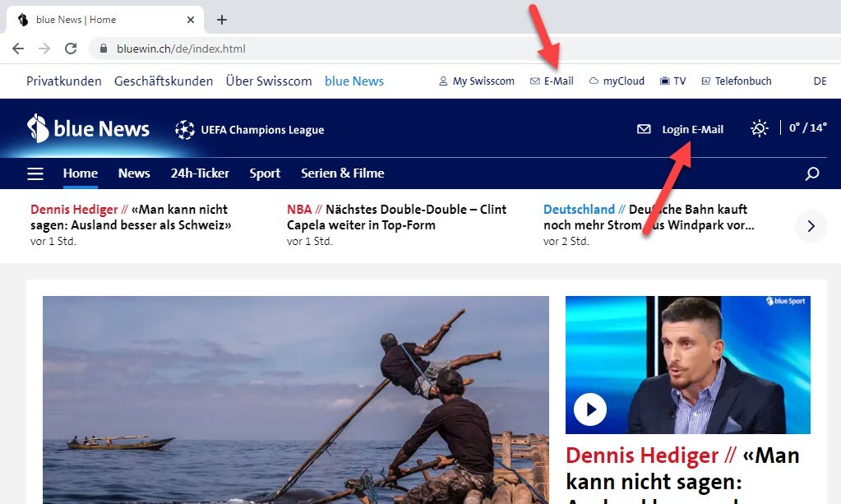Click Login E-Mail button

tap(682, 129)
